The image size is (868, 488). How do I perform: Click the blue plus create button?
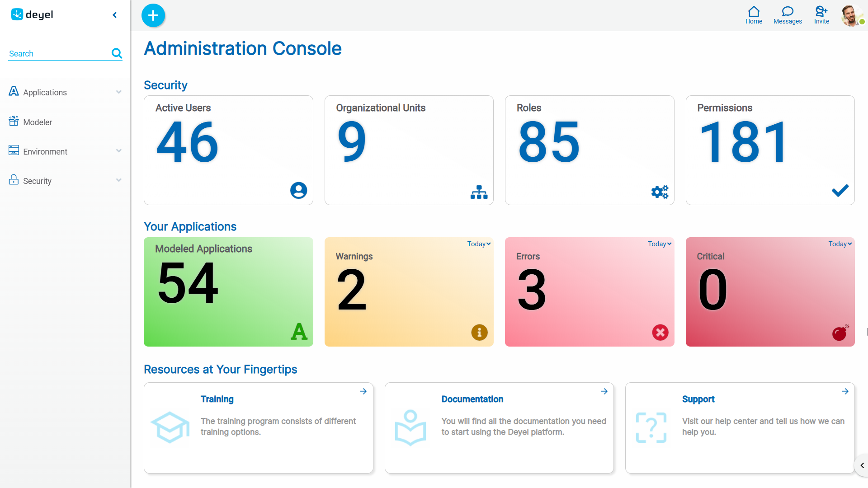153,15
